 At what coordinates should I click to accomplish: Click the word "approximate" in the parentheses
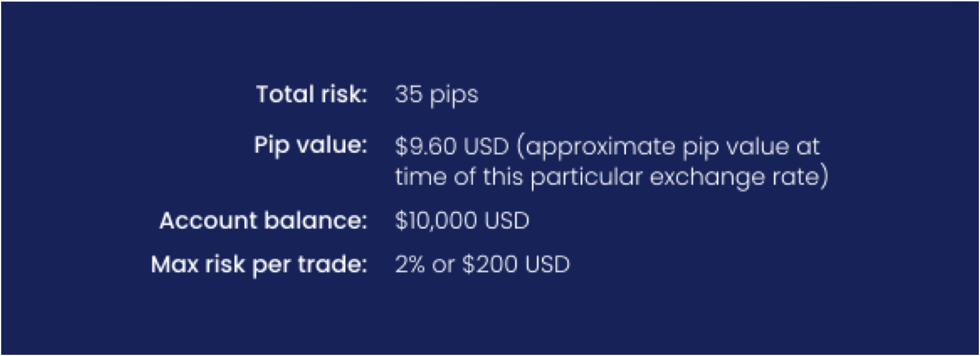tap(600, 147)
